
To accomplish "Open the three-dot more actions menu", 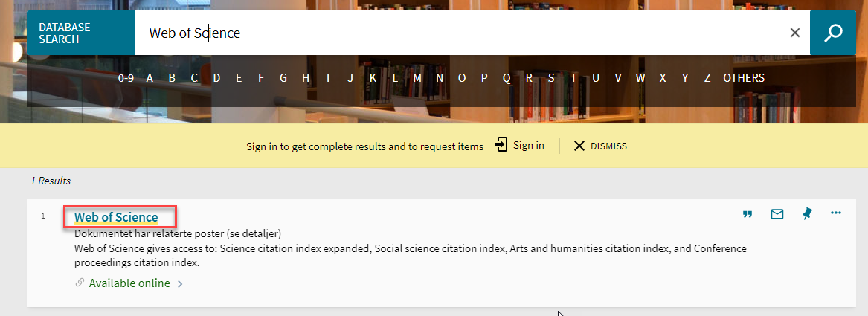I will 836,213.
